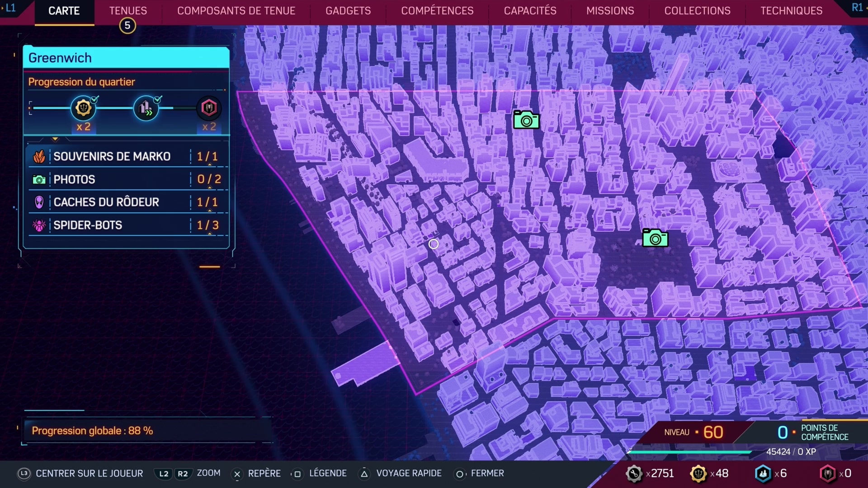The width and height of the screenshot is (868, 488).
Task: Click the cross button icon for Repère
Action: (237, 474)
